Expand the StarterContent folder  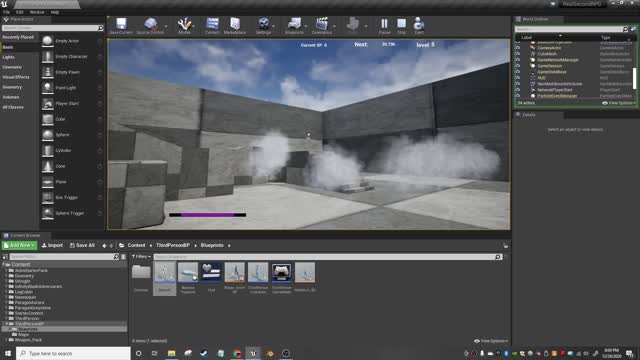pyautogui.click(x=7, y=313)
